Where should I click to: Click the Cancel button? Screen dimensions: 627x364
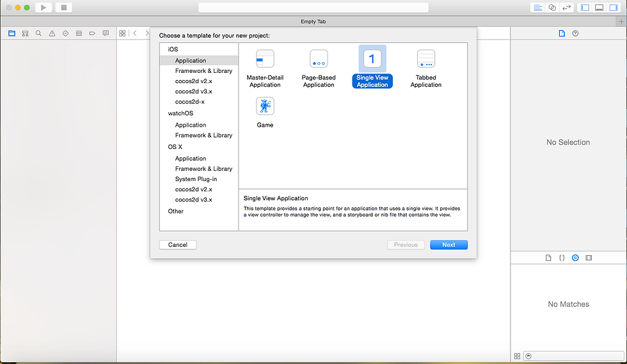(178, 245)
